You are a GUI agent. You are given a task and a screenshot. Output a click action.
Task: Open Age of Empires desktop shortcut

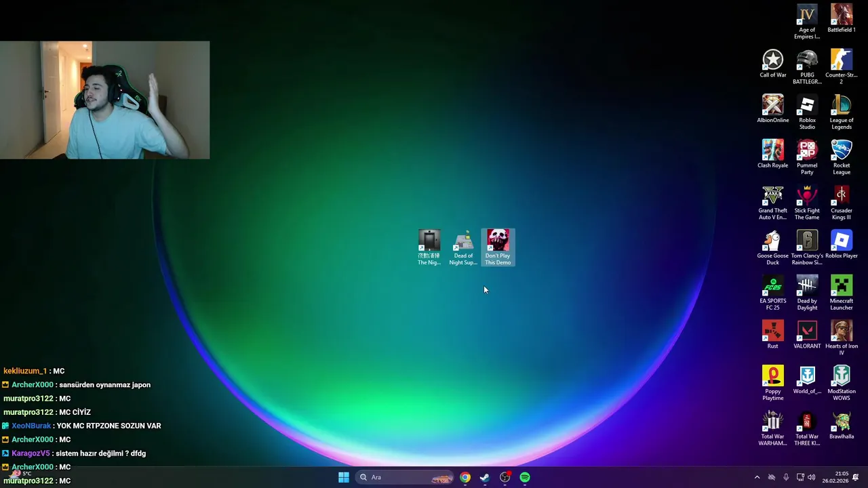click(x=807, y=22)
